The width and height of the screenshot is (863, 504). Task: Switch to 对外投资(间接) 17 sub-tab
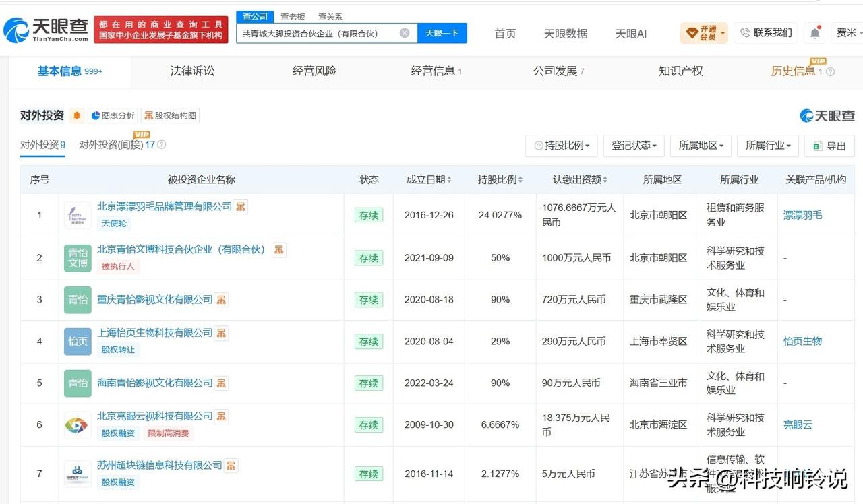coord(117,145)
